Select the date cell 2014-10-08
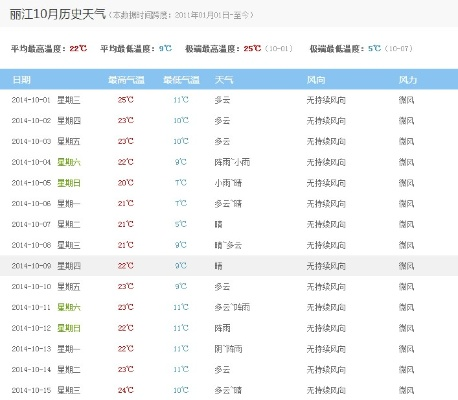Image resolution: width=458 pixels, height=400 pixels. (31, 245)
